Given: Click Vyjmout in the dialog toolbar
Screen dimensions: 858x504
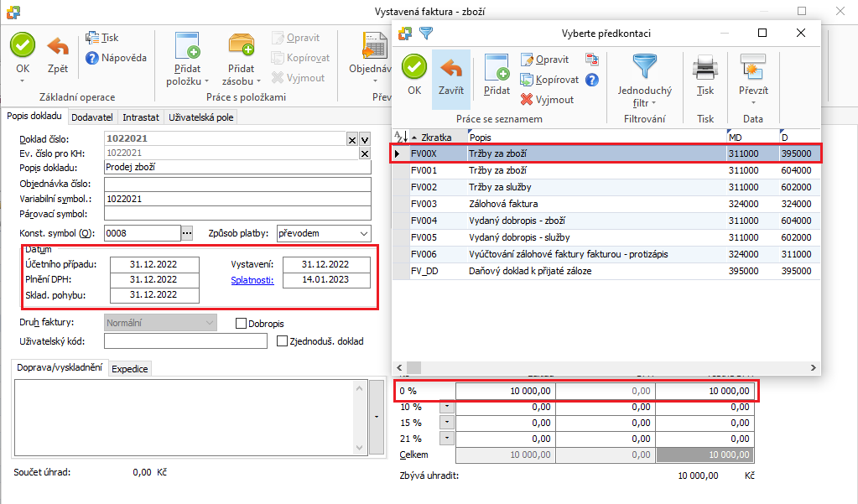Looking at the screenshot, I should (x=547, y=99).
